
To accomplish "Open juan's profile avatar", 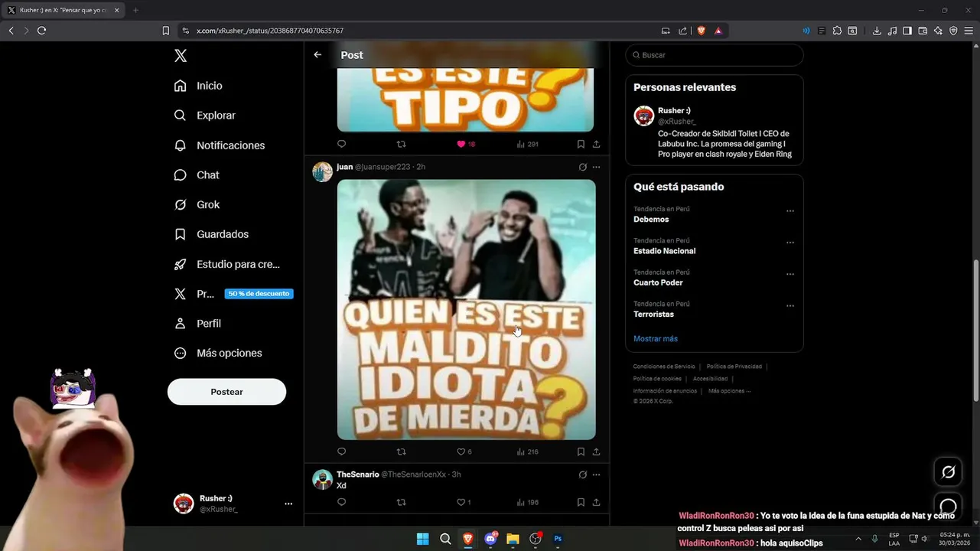I will click(x=323, y=171).
